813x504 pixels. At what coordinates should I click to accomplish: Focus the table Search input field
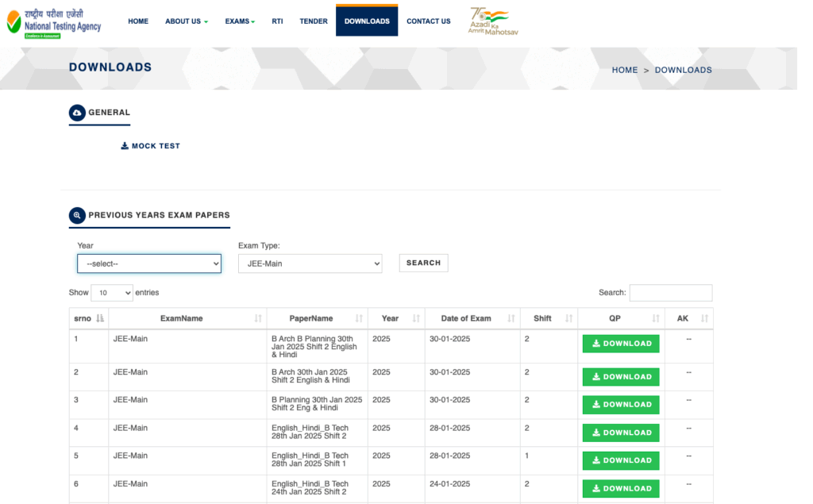coord(670,293)
